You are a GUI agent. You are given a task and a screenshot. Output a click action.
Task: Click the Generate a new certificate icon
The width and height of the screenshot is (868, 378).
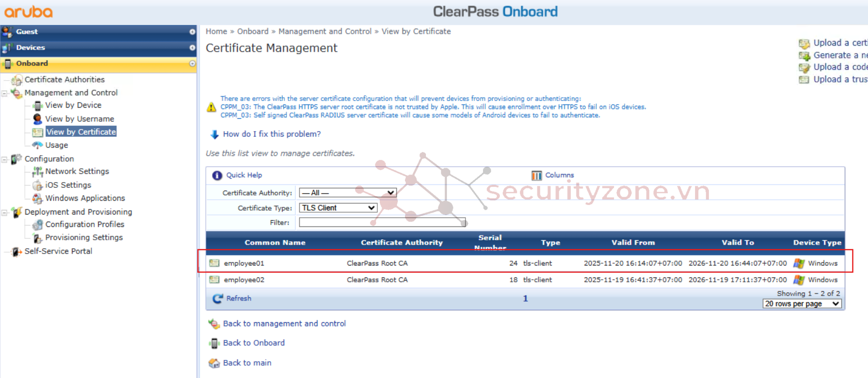pyautogui.click(x=804, y=56)
